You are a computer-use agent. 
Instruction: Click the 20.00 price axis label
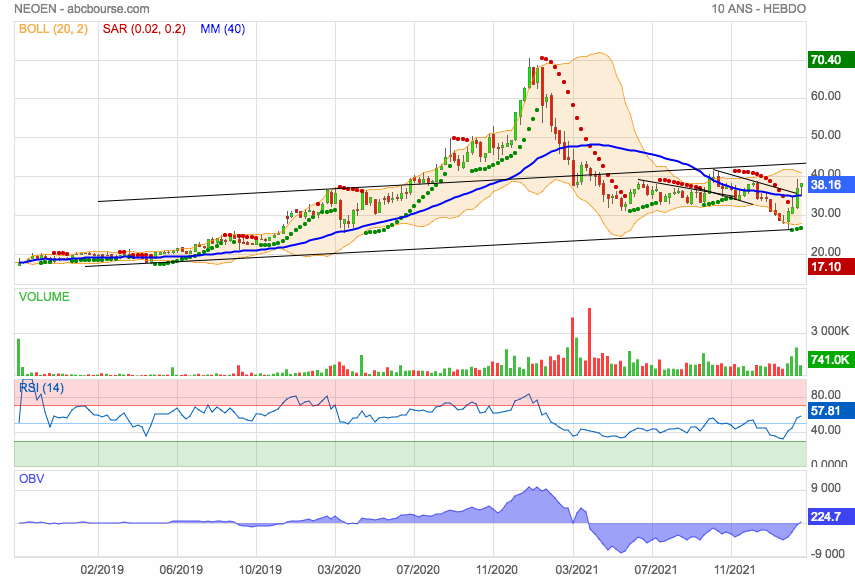pyautogui.click(x=826, y=252)
